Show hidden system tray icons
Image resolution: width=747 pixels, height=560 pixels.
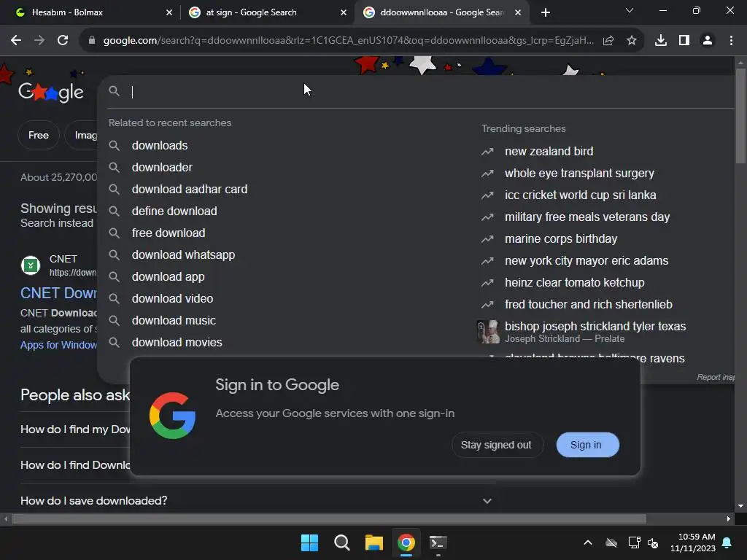(x=588, y=542)
